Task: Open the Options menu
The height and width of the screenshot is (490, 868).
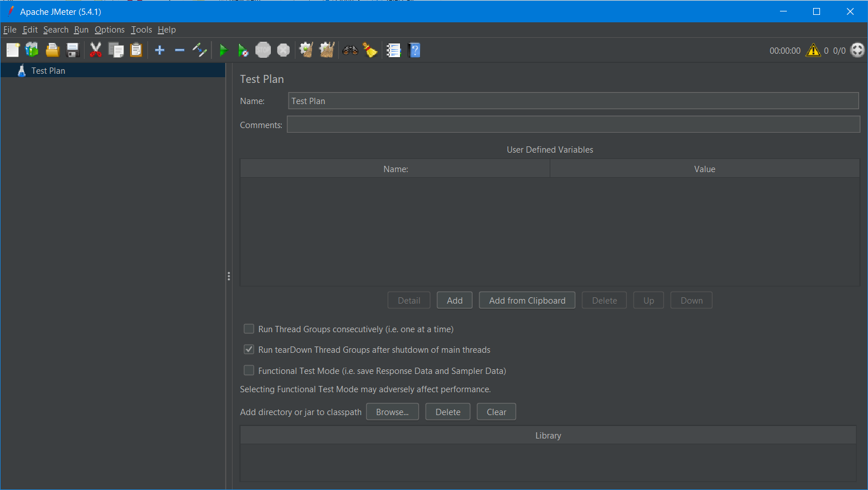Action: pos(110,30)
